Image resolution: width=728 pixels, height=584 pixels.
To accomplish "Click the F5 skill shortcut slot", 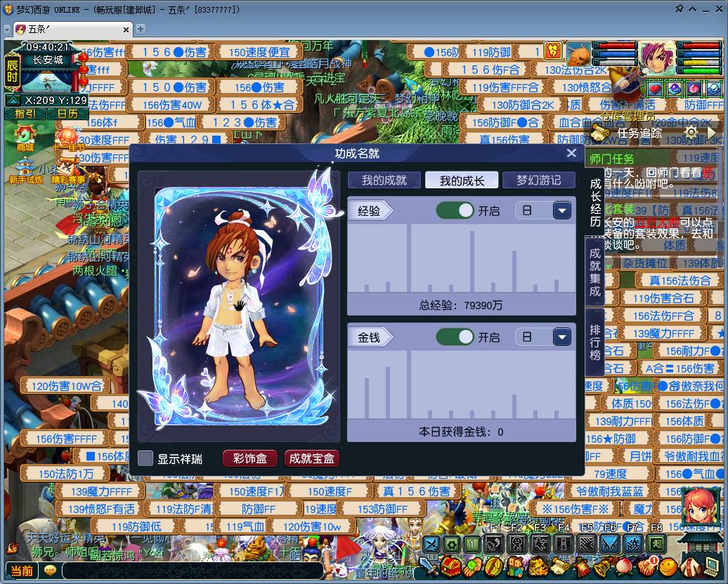I will [587, 544].
